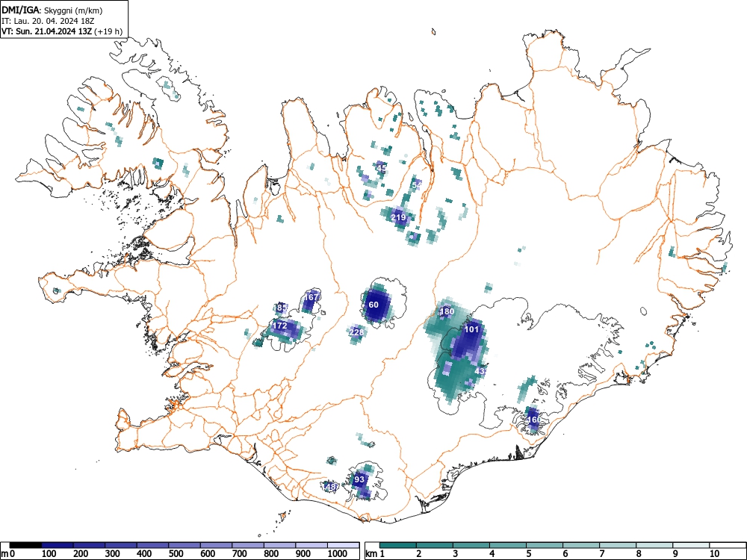The width and height of the screenshot is (747, 560).
Task: Click the 'VT: Sun. 21.04.2024 13Z' valid time line
Action: point(46,31)
